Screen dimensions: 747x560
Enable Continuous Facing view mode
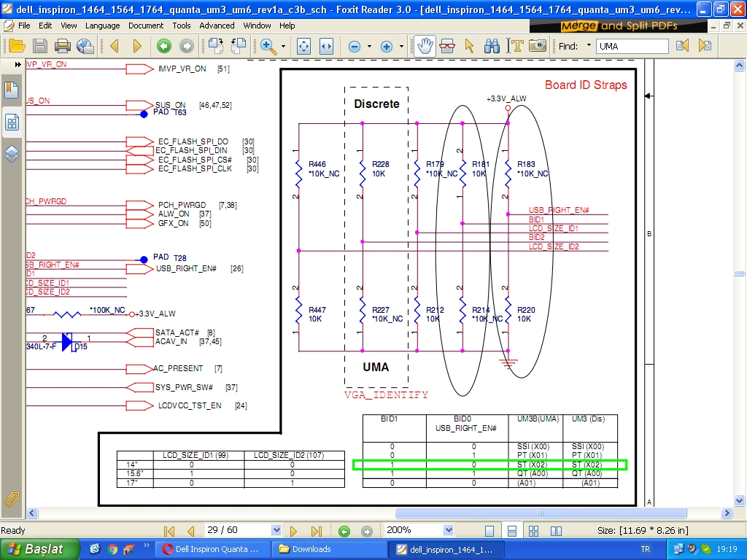[x=533, y=531]
